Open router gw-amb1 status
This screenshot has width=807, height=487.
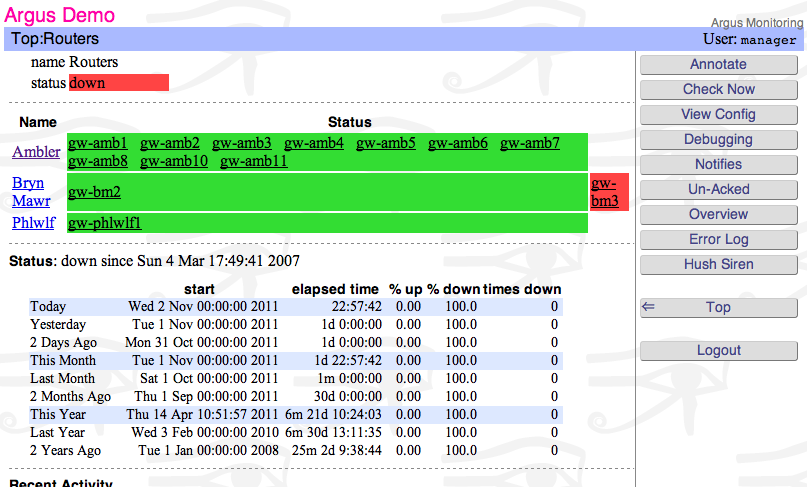(98, 143)
